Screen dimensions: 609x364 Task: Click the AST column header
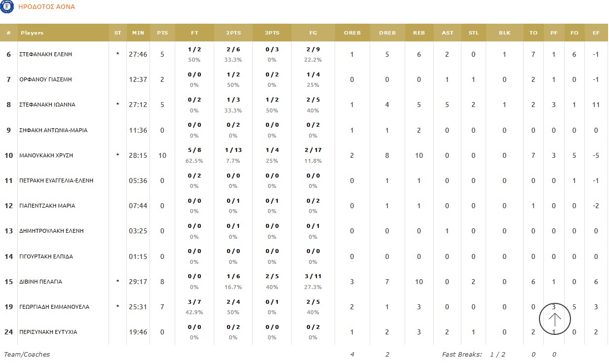pos(447,33)
